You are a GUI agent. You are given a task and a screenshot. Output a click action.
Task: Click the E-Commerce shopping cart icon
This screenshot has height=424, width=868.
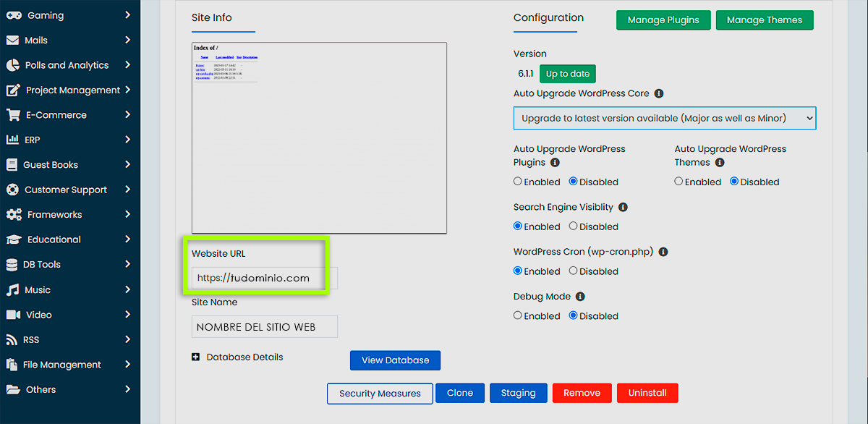click(x=13, y=115)
